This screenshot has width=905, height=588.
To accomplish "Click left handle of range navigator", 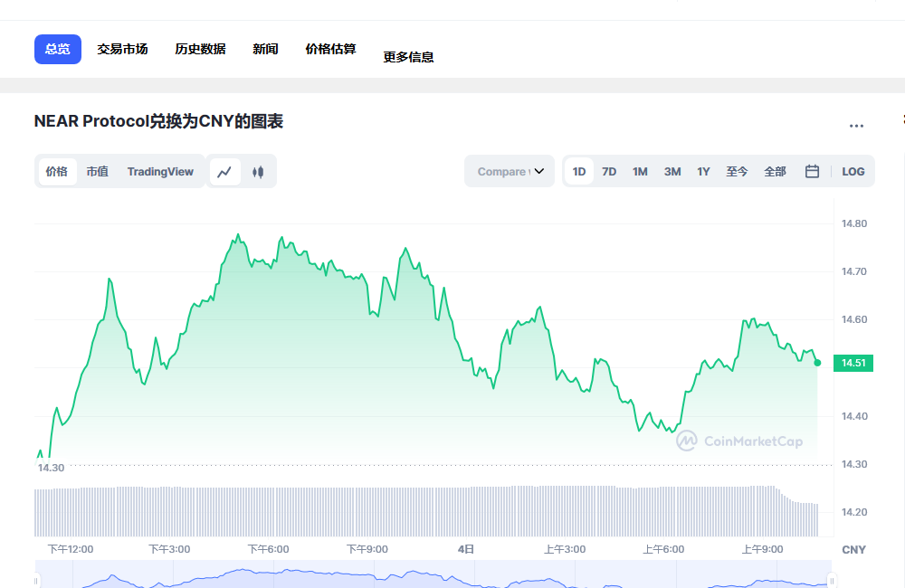I will [36, 581].
